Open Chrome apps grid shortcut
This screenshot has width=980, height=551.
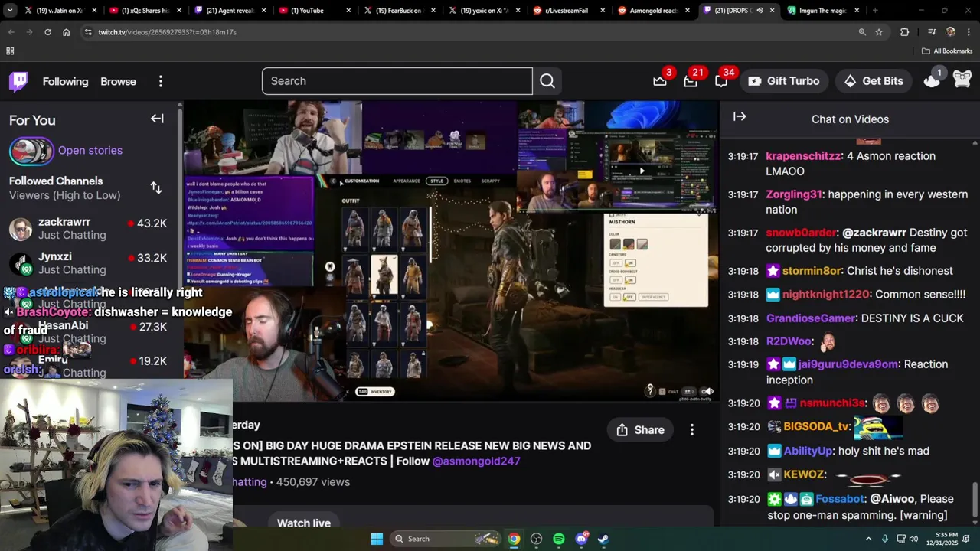point(10,51)
